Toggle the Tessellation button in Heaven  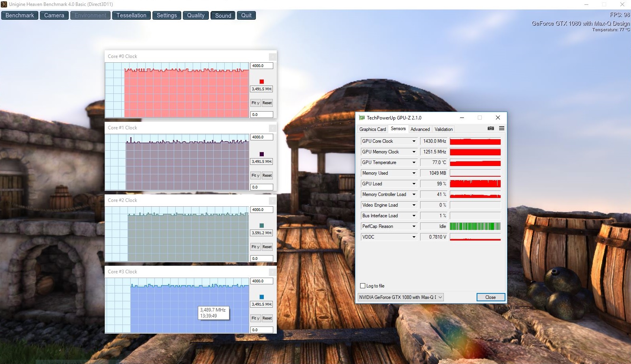click(x=131, y=15)
